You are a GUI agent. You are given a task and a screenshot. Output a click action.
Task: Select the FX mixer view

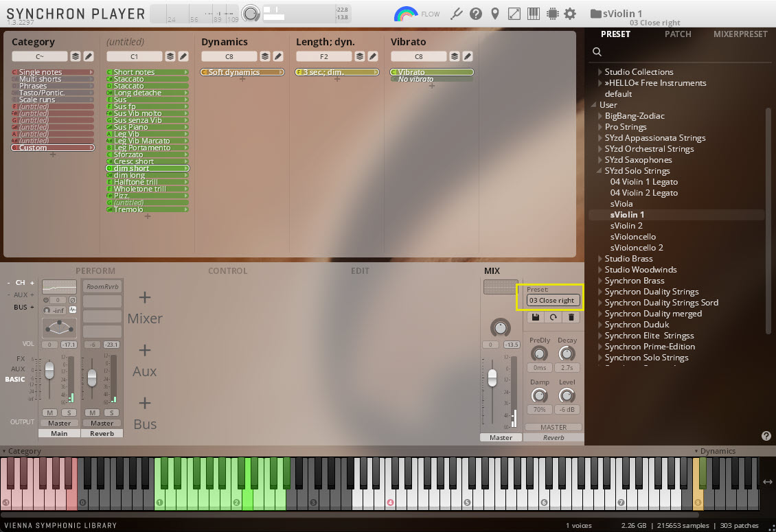click(21, 358)
